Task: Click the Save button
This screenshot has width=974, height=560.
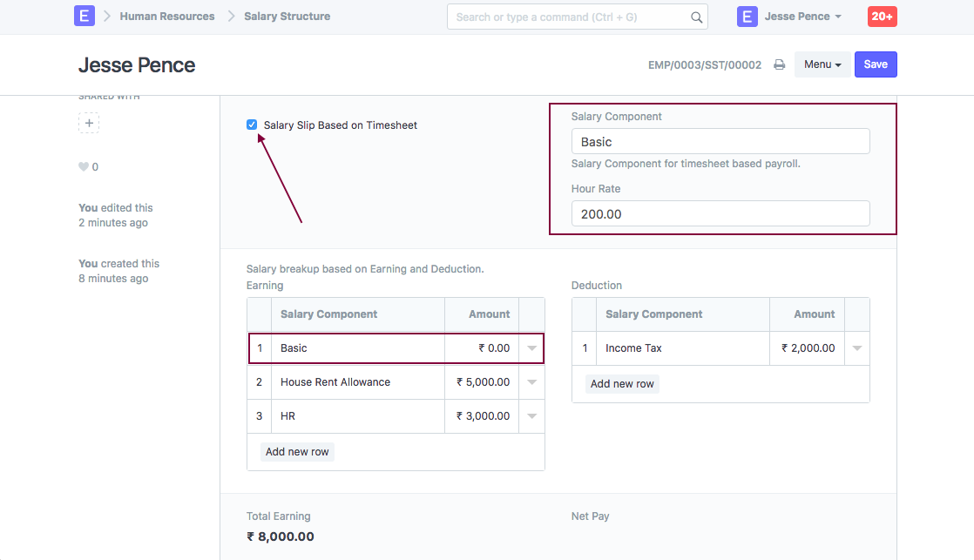Action: 876,64
